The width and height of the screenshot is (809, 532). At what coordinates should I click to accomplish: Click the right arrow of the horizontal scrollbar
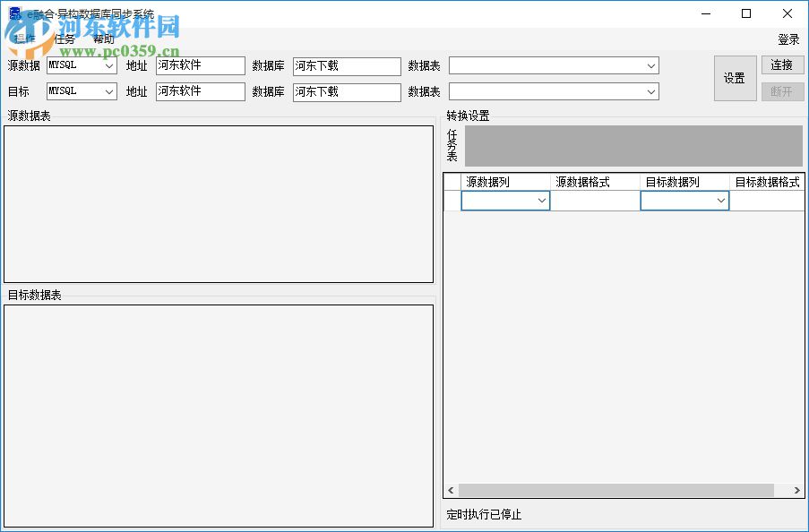pos(796,490)
